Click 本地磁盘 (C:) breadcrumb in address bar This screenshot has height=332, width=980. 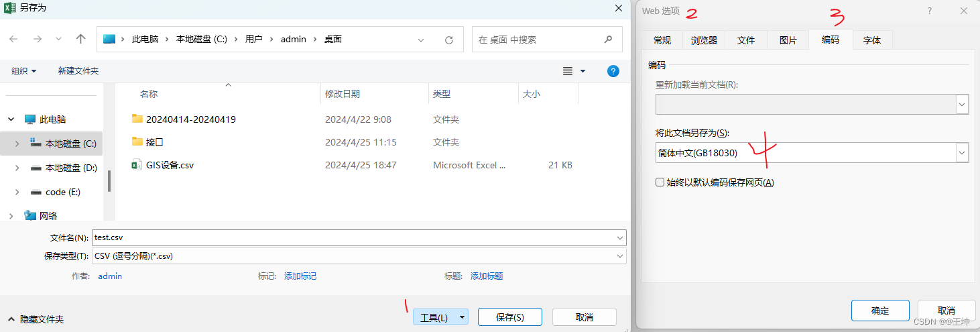click(x=202, y=40)
